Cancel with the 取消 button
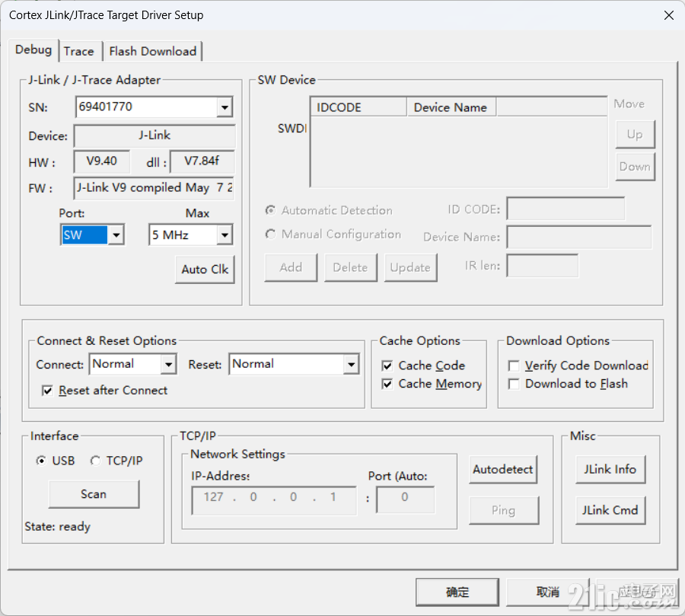 click(548, 592)
